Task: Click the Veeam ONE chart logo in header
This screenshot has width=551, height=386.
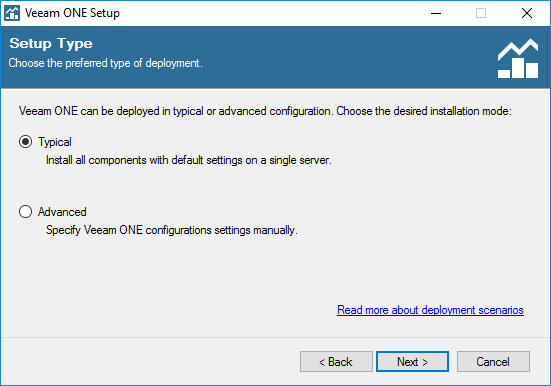Action: pos(518,58)
